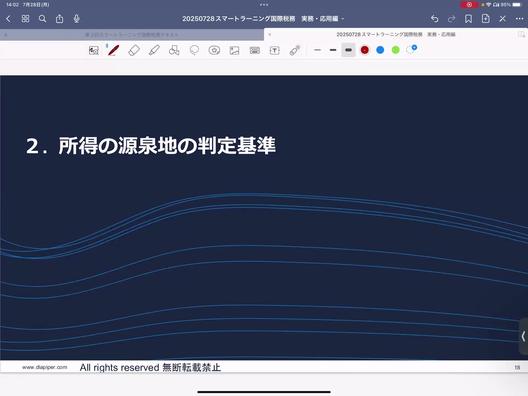The width and height of the screenshot is (528, 396).
Task: Pick the blue color swatch
Action: point(380,50)
